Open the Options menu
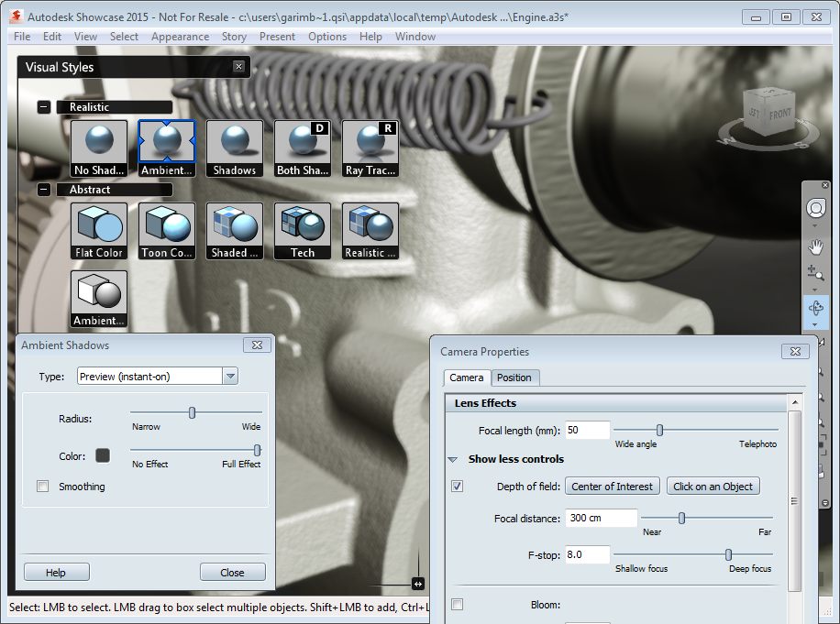Screen dimensions: 840x624 point(327,37)
